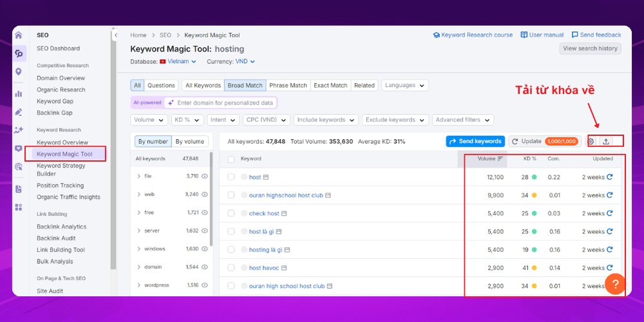
Task: Open the CPC (VND) filter dropdown
Action: click(267, 120)
